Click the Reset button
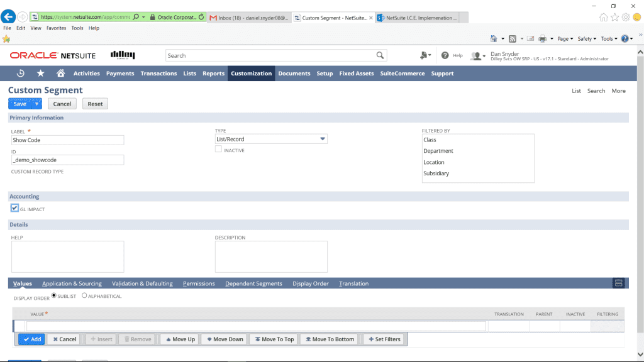 pyautogui.click(x=95, y=104)
